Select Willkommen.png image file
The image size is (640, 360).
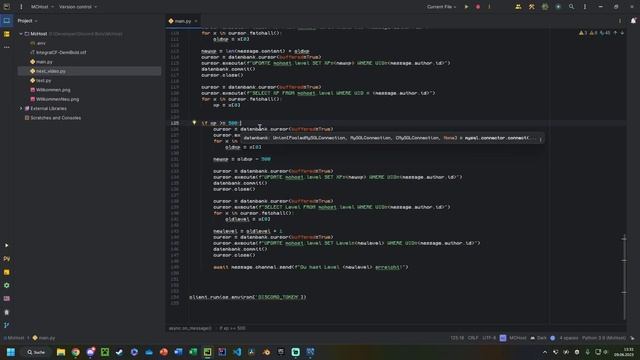pos(50,90)
